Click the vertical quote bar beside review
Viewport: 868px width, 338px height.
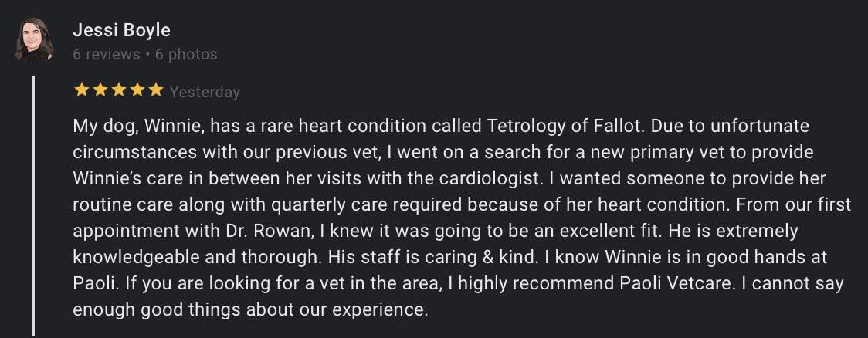[x=34, y=206]
